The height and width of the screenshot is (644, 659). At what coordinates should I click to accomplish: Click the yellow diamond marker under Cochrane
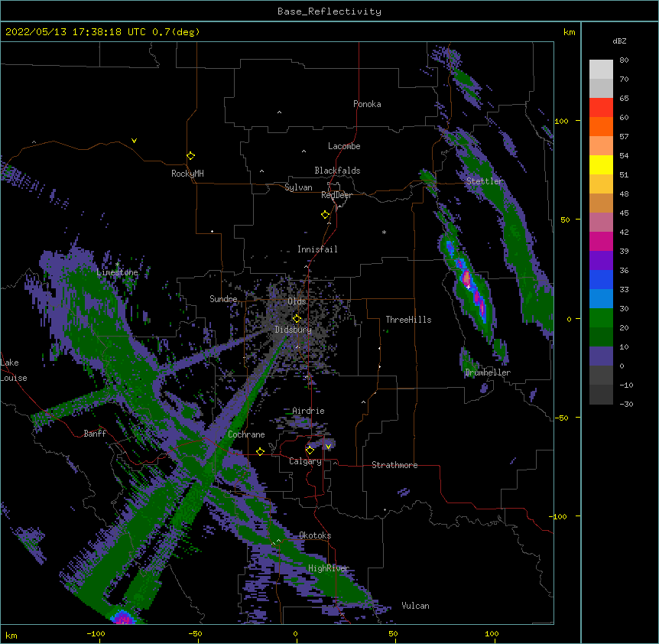(260, 451)
